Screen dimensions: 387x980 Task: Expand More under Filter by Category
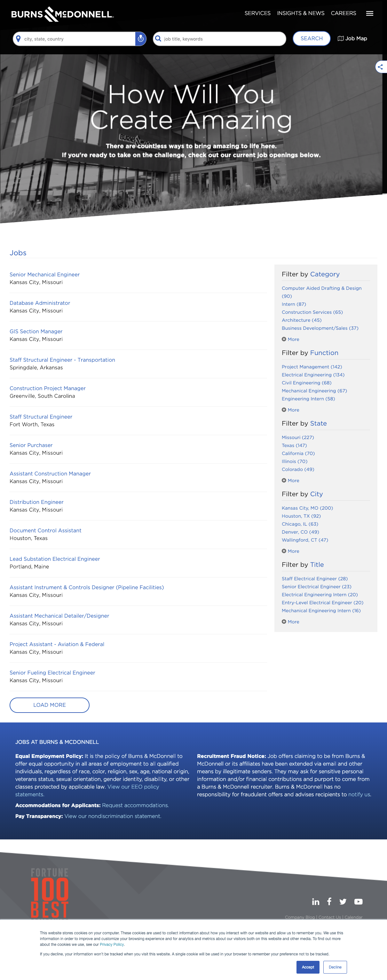(x=291, y=339)
